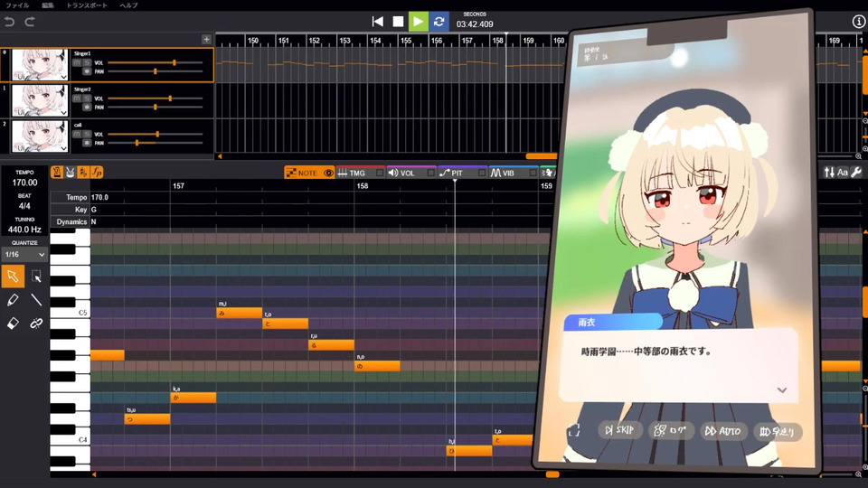
Task: Expand Singer2 voice selection dropdown
Action: coord(64,112)
